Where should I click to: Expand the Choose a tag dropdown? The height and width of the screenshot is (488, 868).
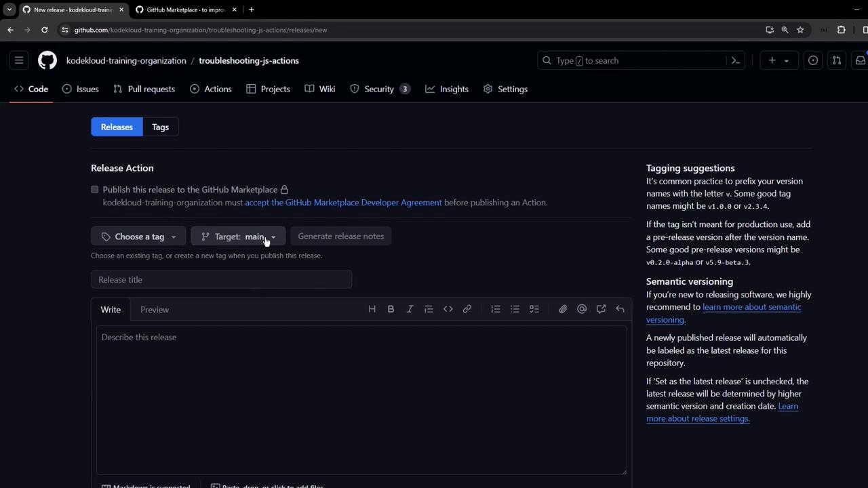pyautogui.click(x=138, y=237)
